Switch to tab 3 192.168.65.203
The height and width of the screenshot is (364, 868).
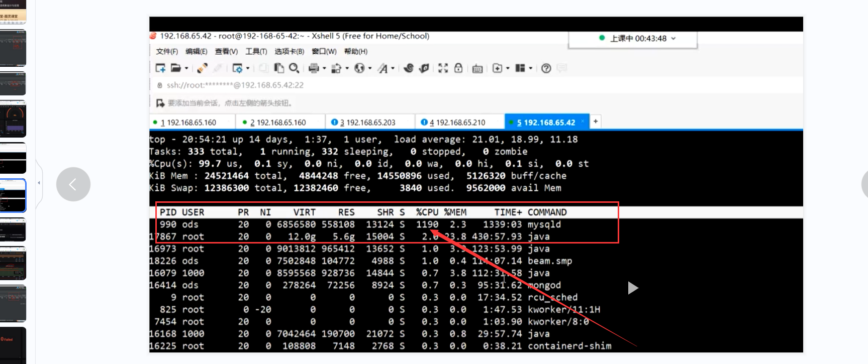370,122
